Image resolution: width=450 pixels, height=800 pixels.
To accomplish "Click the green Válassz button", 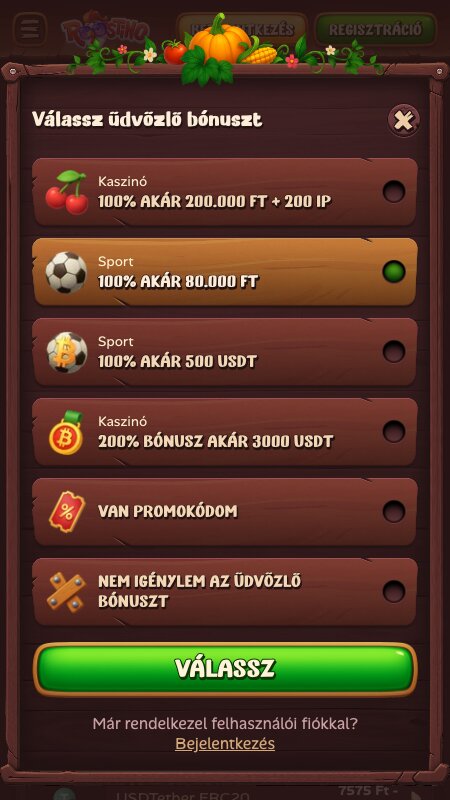I will 225,669.
